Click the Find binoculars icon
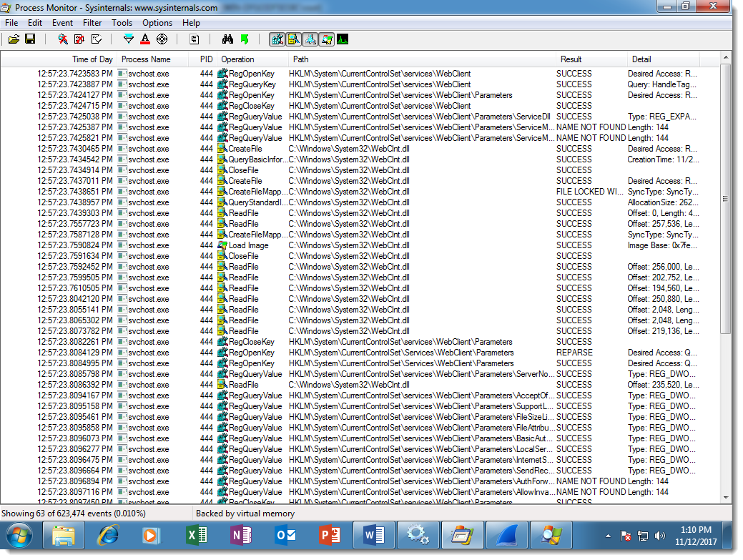Screen dimensions: 743x560 pyautogui.click(x=227, y=39)
